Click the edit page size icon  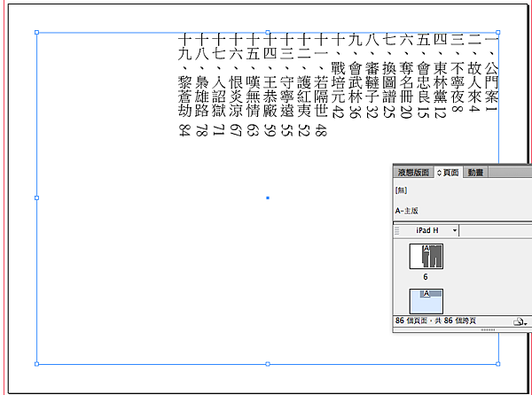coord(520,321)
